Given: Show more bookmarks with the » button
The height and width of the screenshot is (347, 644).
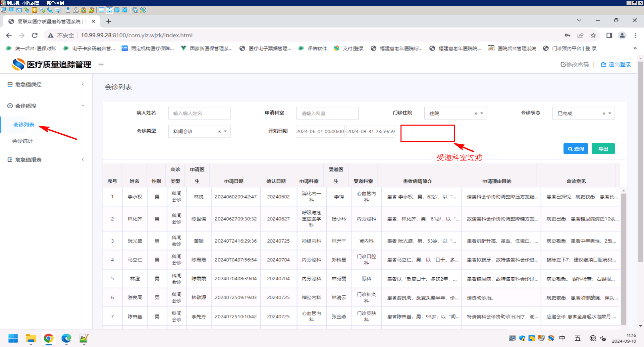Looking at the screenshot, I should click(x=635, y=48).
